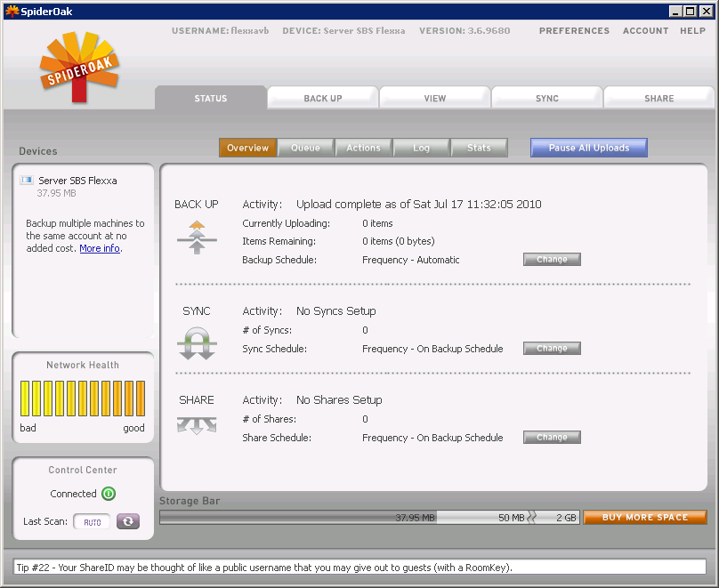Click the 2 GB storage limit label
This screenshot has width=719, height=588.
pos(566,518)
